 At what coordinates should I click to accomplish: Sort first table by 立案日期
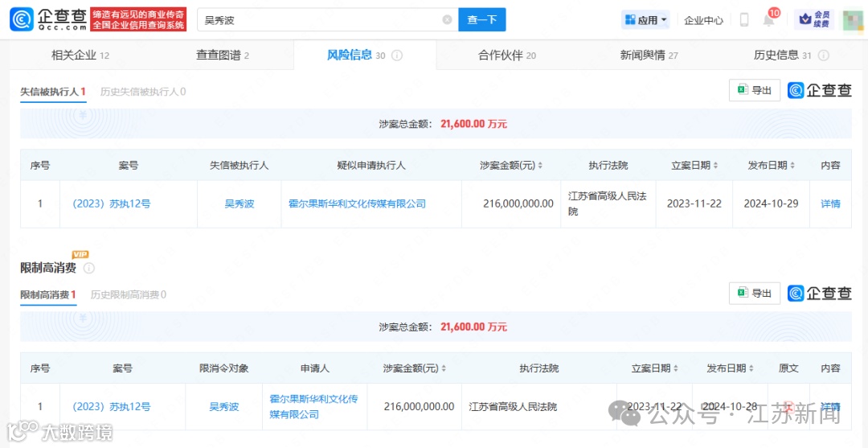715,166
